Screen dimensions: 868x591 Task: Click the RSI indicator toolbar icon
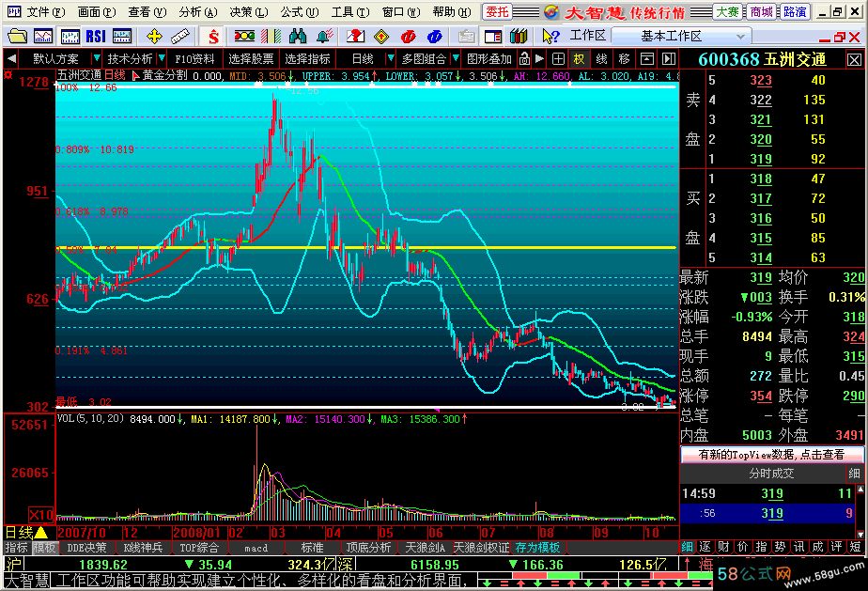coord(96,37)
